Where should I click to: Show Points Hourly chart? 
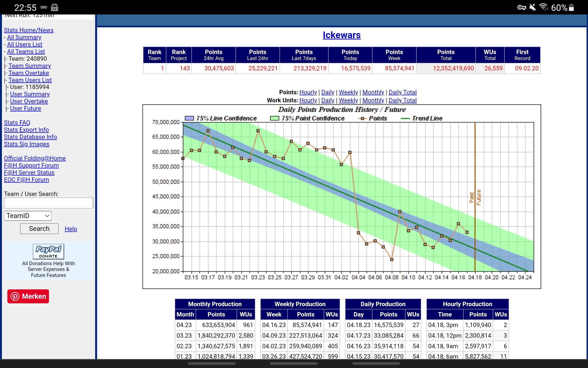308,92
